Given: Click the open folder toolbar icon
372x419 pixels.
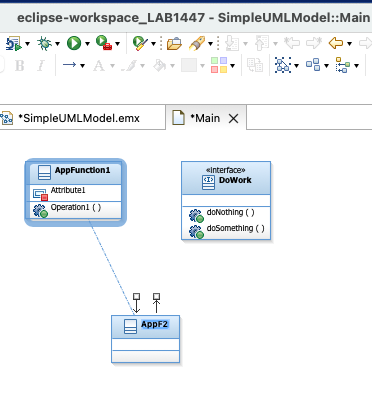Looking at the screenshot, I should pos(174,43).
